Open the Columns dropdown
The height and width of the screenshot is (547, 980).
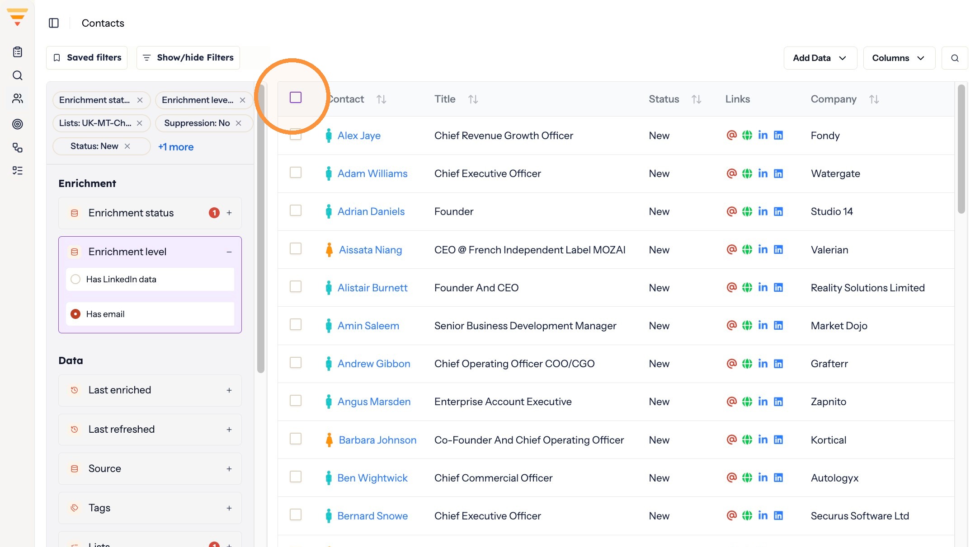coord(899,58)
